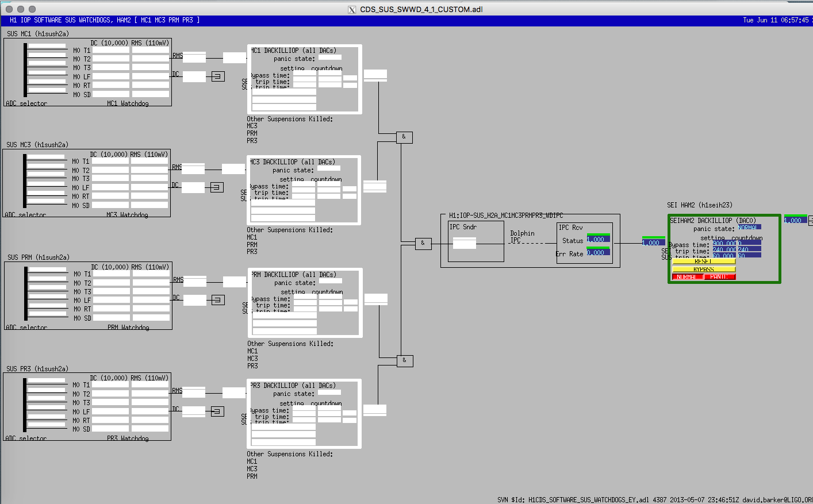The width and height of the screenshot is (813, 504).
Task: Set SEIHAM2 panic choice to PANIC
Action: point(720,277)
